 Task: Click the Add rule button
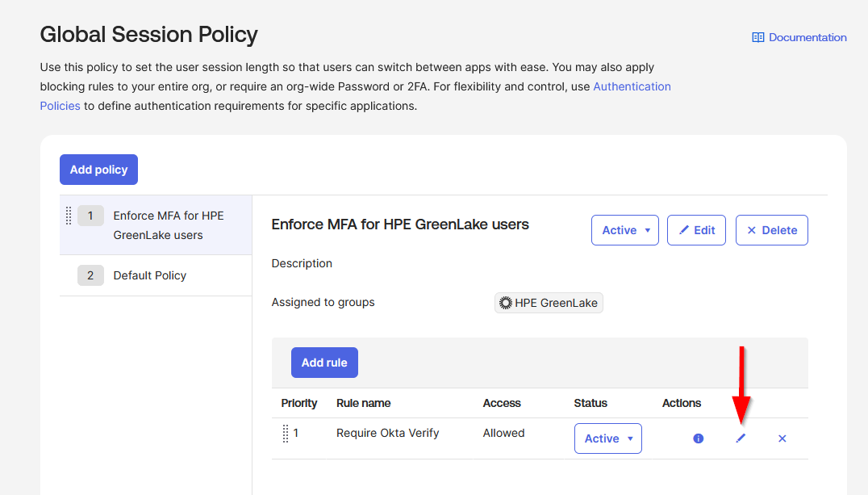pyautogui.click(x=324, y=363)
